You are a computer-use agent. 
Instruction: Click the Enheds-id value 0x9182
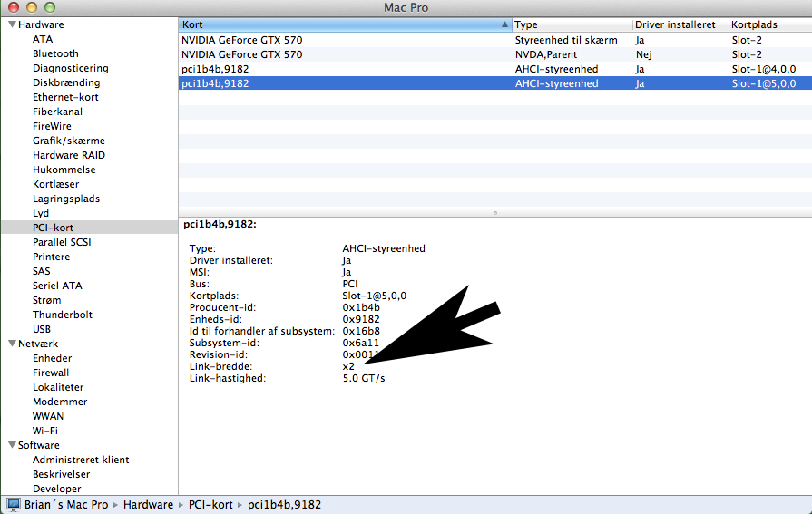(361, 319)
